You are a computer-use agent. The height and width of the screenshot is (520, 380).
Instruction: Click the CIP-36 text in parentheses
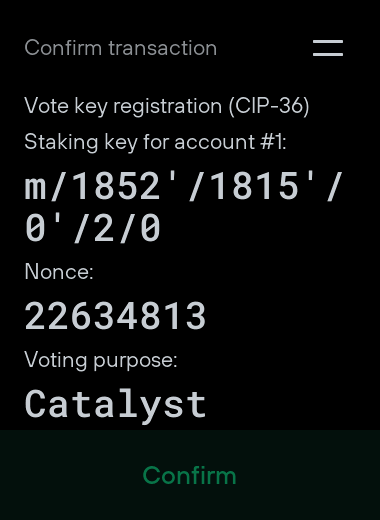coord(269,107)
